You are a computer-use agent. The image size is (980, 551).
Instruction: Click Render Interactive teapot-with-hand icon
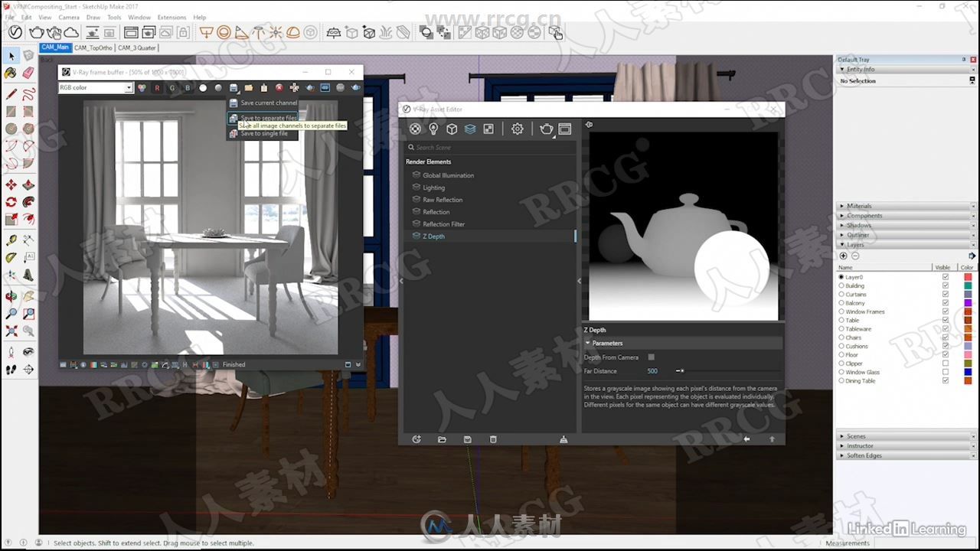54,32
